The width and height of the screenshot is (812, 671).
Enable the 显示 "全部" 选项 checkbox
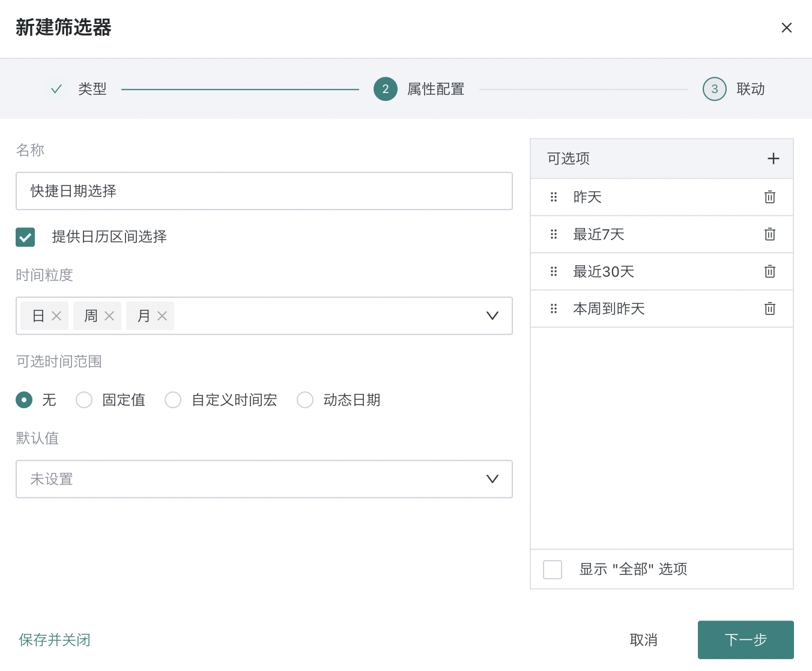click(553, 570)
